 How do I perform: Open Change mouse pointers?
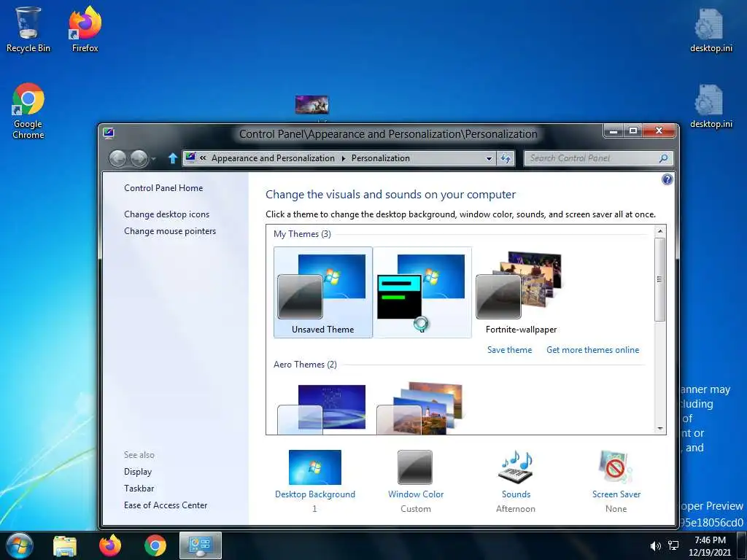tap(170, 231)
